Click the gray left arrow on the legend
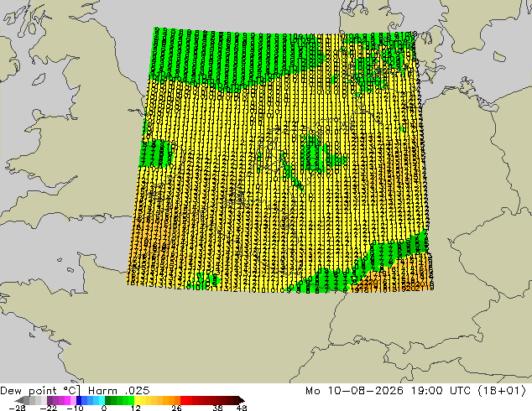The image size is (532, 411). pos(19,401)
